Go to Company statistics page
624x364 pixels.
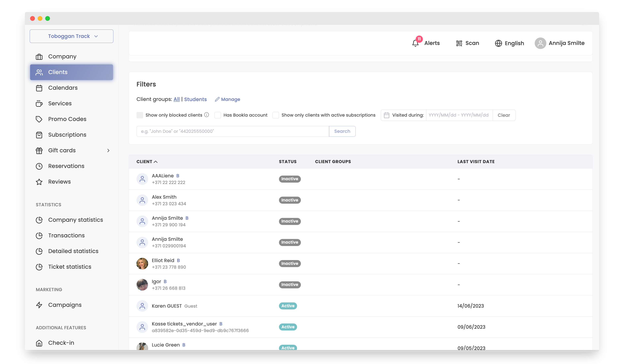(x=75, y=220)
